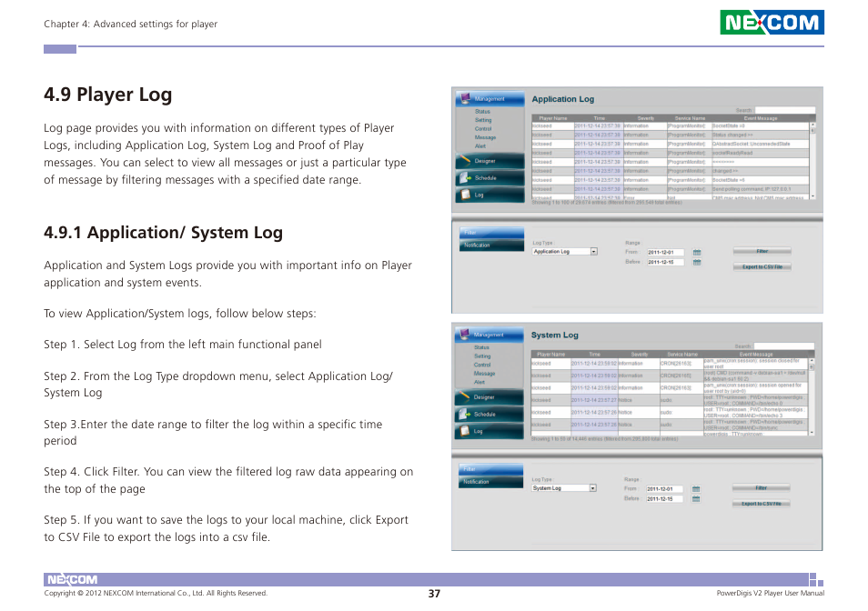Screen dimensions: 868x611
Task: Select Status under Management in the System Log screenshot
Action: pos(481,347)
